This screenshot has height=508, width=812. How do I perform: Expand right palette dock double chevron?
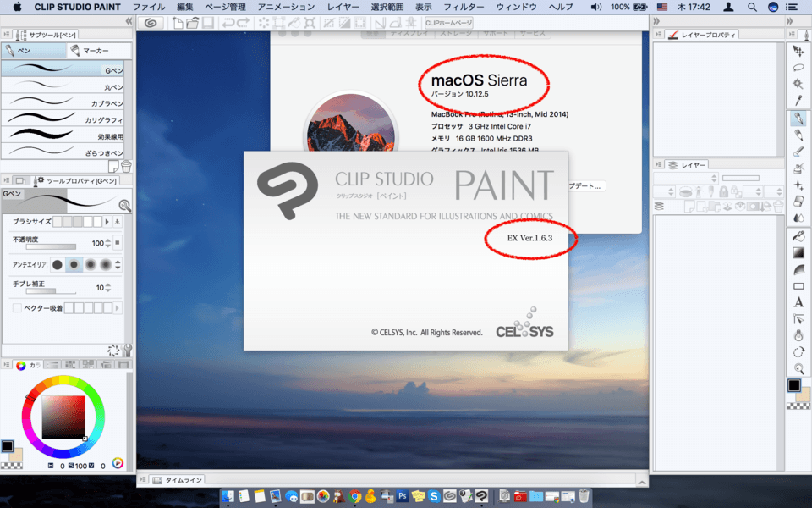(x=790, y=21)
